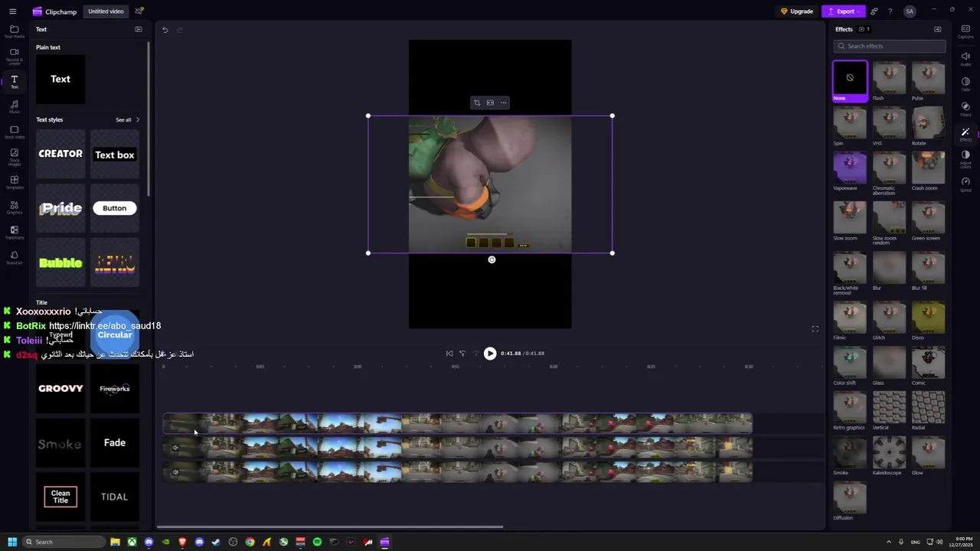Viewport: 980px width, 551px height.
Task: Open Spotify from the taskbar
Action: [x=317, y=542]
